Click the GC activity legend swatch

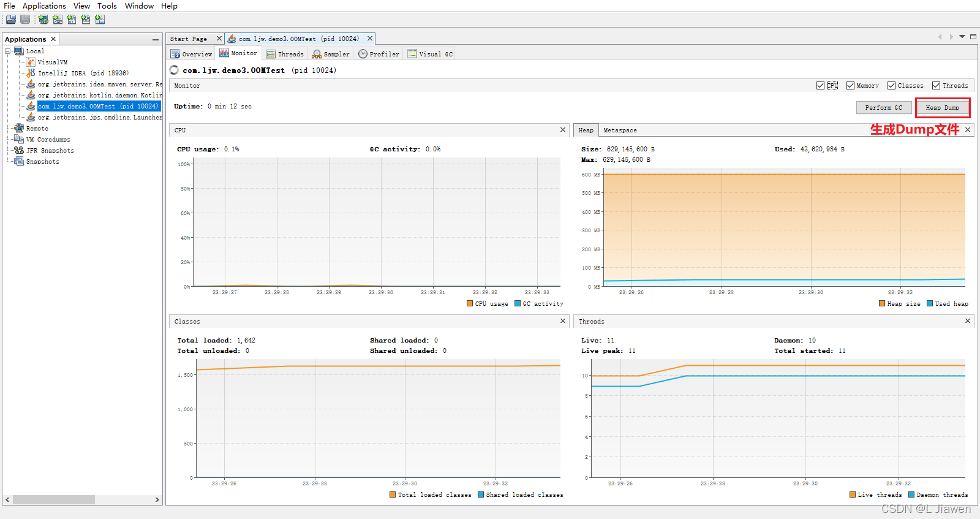[x=518, y=303]
